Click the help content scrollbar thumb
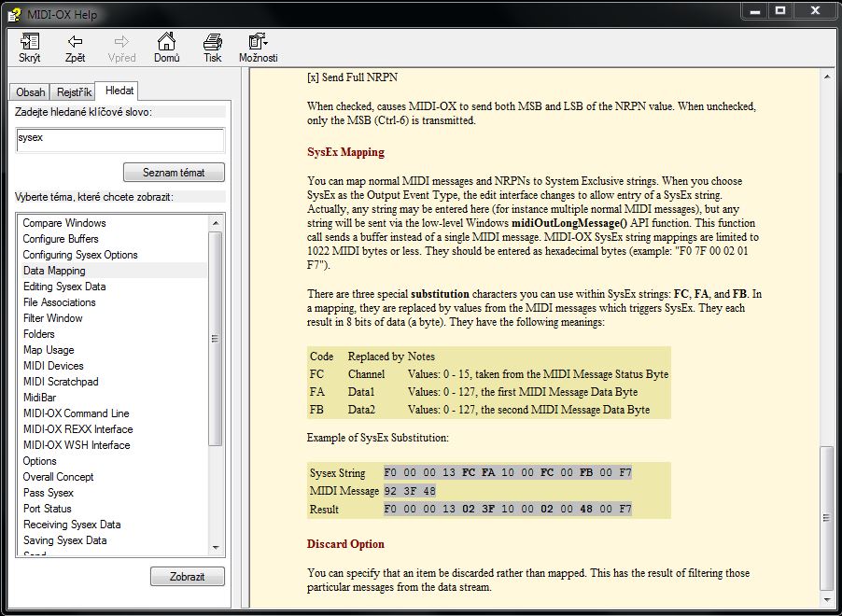Image resolution: width=842 pixels, height=616 pixels. pos(826,518)
